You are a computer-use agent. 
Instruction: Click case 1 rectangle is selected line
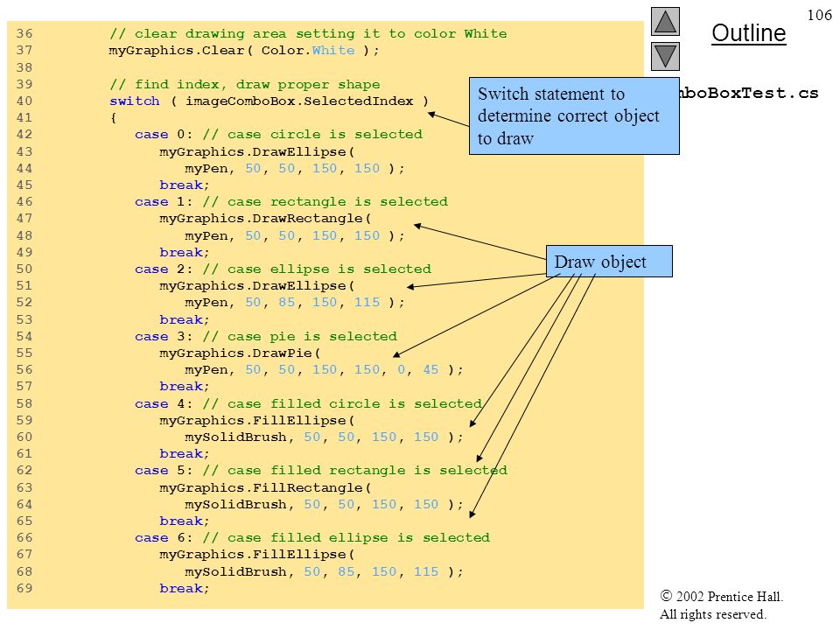pos(291,202)
